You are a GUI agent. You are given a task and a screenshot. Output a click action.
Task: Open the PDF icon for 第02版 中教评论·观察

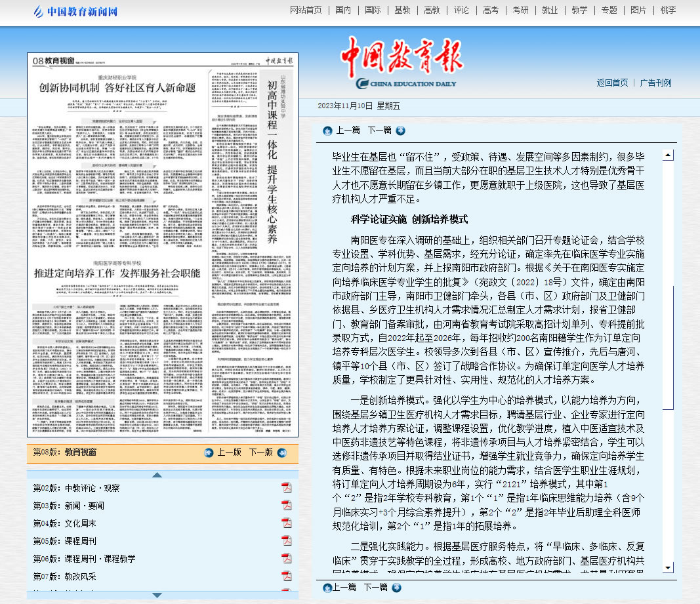tap(286, 487)
